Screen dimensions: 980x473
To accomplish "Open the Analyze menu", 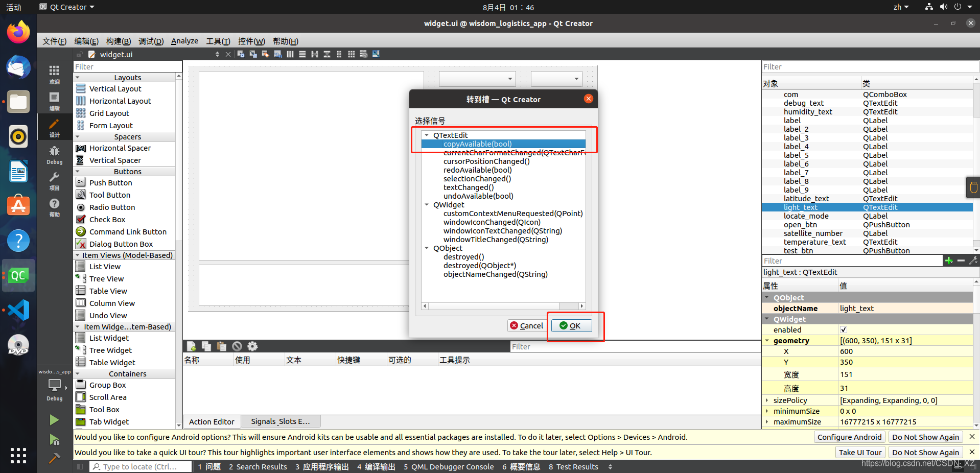I will pyautogui.click(x=184, y=41).
